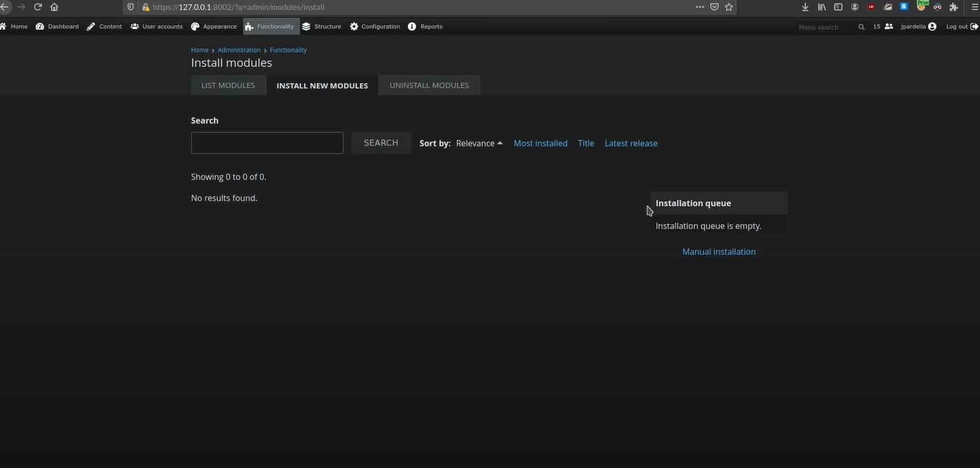
Task: Click Log out link
Action: coord(962,26)
